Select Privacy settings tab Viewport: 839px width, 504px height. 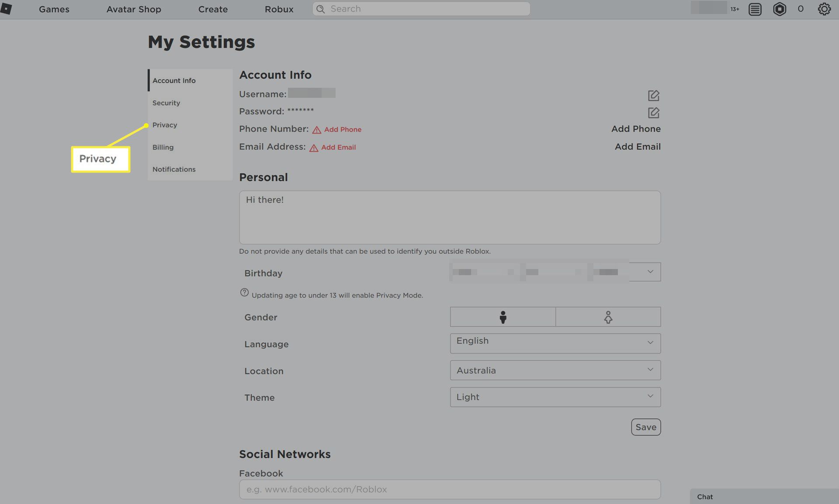point(190,125)
